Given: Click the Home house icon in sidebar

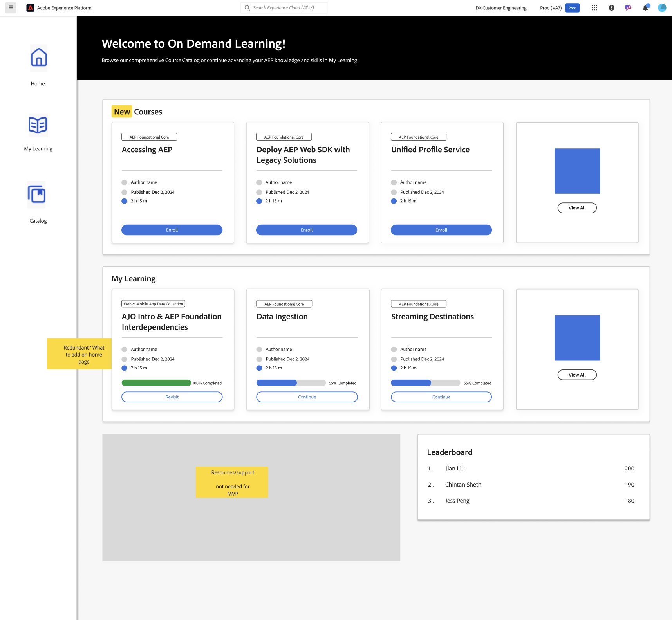Looking at the screenshot, I should [x=39, y=58].
